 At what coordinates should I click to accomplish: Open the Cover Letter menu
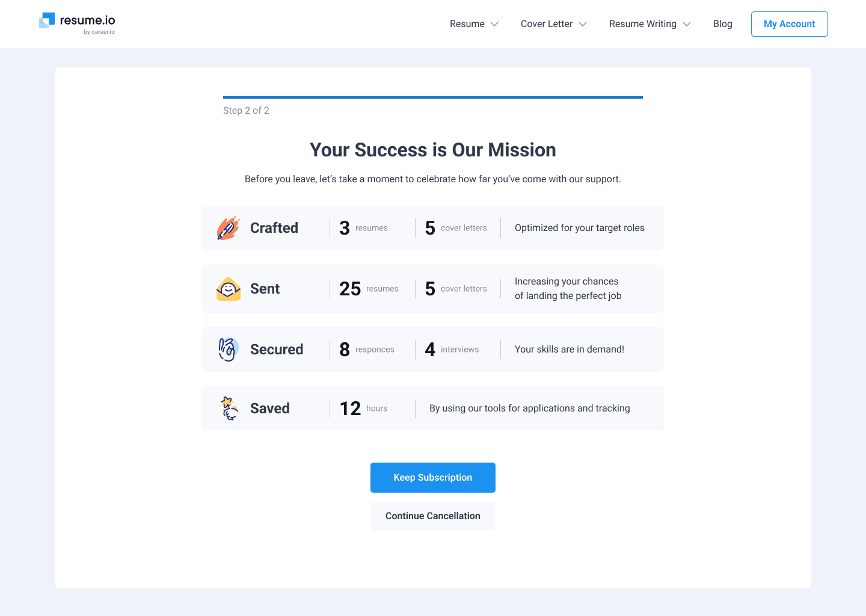point(553,24)
